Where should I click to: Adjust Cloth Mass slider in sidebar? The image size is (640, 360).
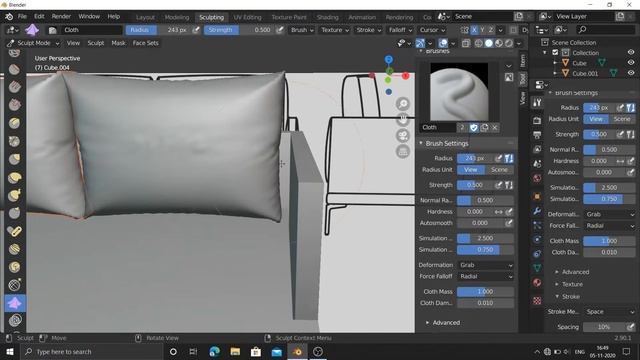pos(485,291)
